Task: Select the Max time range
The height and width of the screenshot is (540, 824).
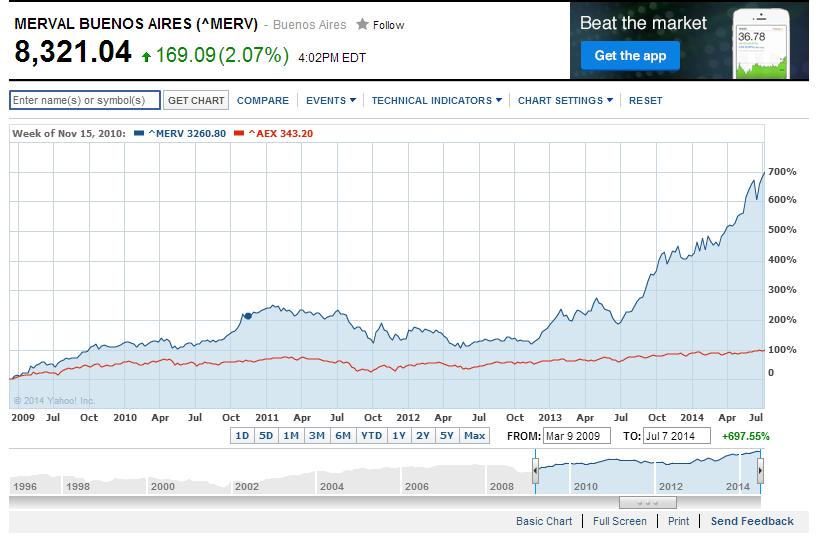Action: tap(475, 436)
